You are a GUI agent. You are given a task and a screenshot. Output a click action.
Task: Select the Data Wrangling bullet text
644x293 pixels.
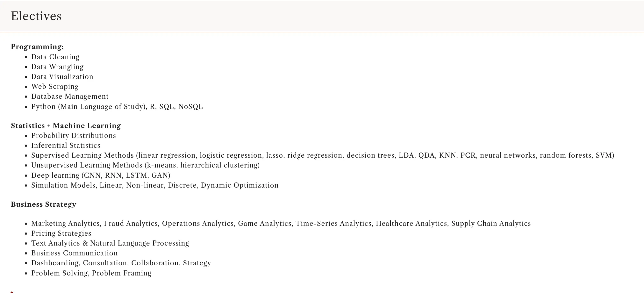57,67
